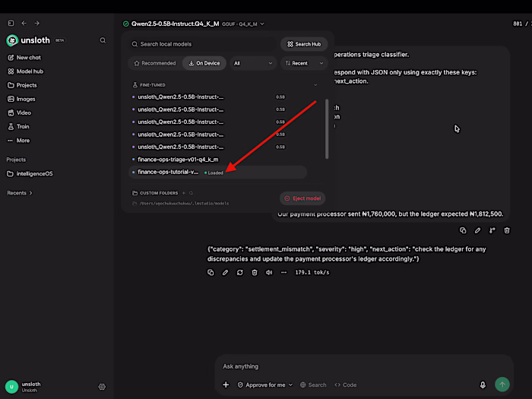The image size is (532, 399).
Task: Expand the More menu
Action: pyautogui.click(x=19, y=141)
